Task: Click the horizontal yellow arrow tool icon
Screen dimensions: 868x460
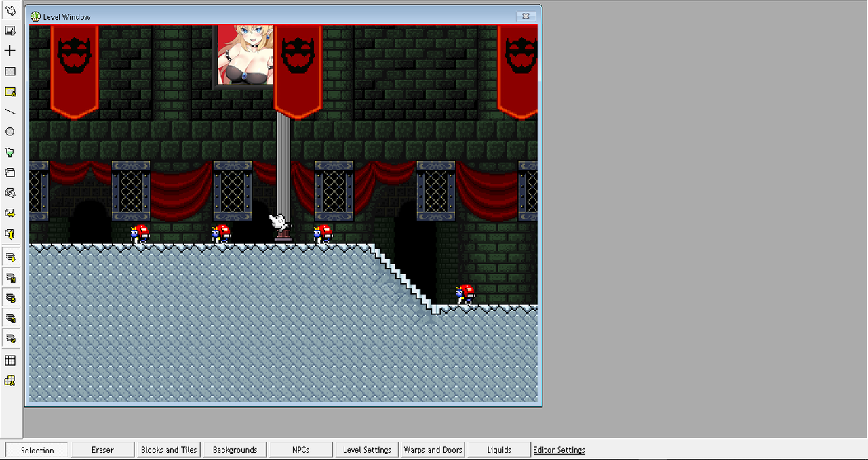Action: click(x=10, y=213)
